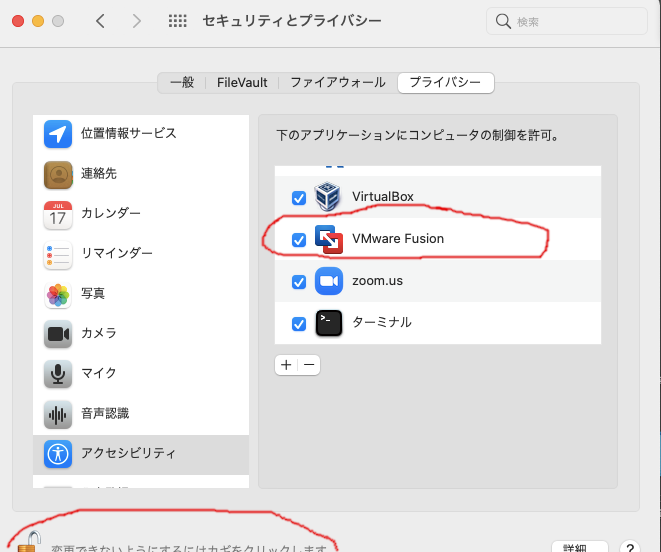Open help with the question mark button
The image size is (661, 552).
tap(630, 547)
